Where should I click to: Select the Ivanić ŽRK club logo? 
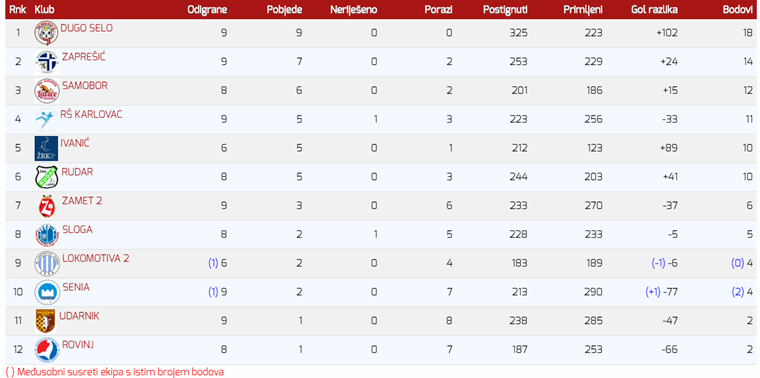[46, 148]
